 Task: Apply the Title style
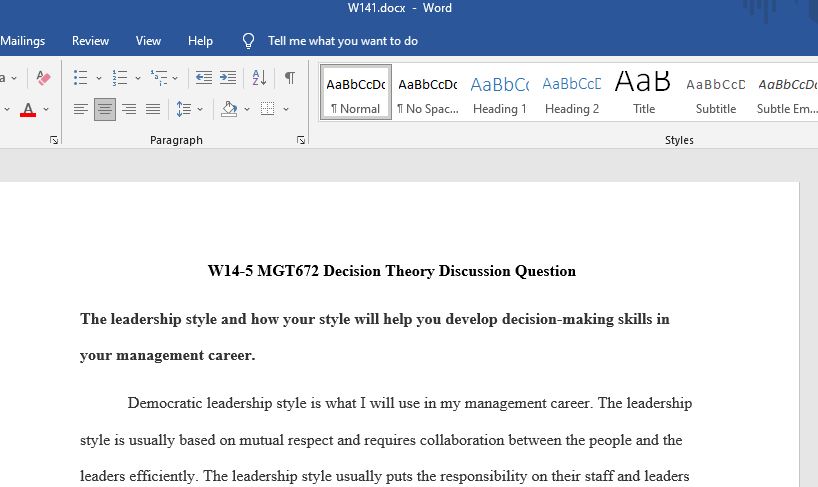point(644,92)
